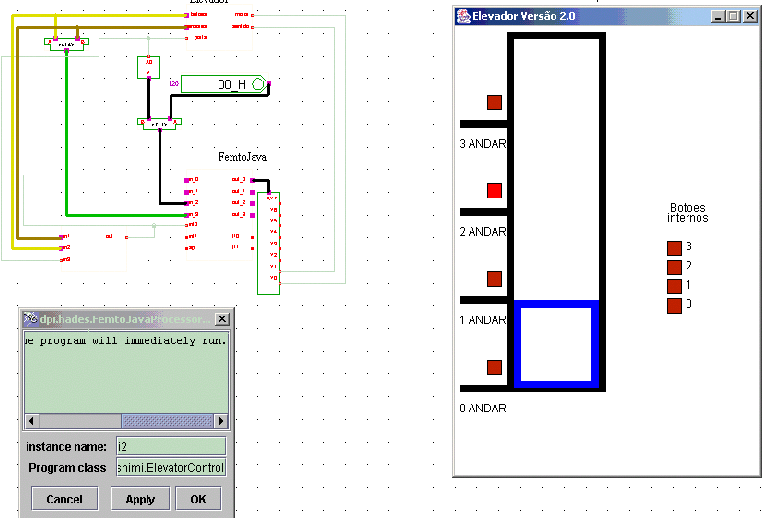Focus the instance name text field
The width and height of the screenshot is (768, 518).
tap(171, 446)
